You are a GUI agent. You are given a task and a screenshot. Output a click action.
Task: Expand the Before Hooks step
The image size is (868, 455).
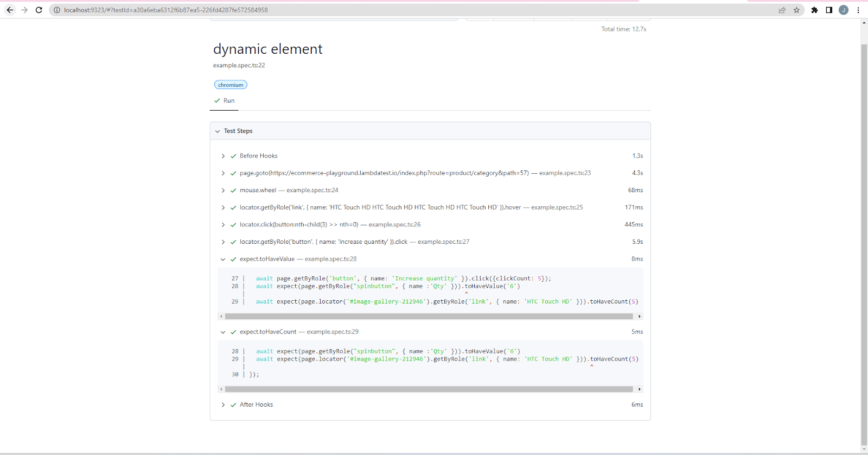tap(223, 156)
